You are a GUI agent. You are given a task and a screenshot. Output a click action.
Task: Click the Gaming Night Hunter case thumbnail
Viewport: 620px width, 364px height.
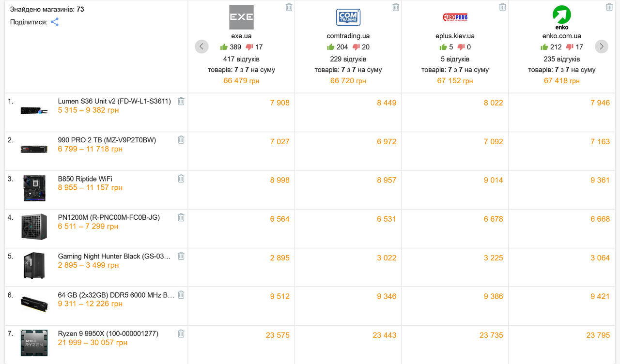pyautogui.click(x=34, y=265)
